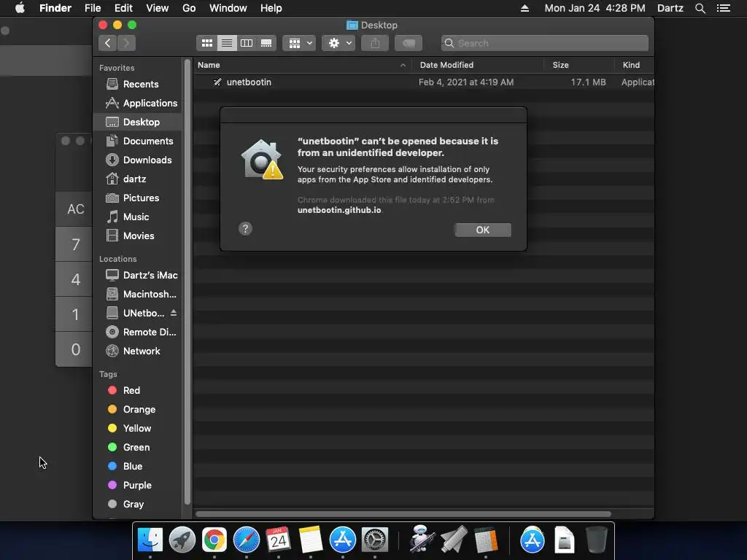Open Safari from the Dock
Image resolution: width=747 pixels, height=560 pixels.
coord(247,540)
